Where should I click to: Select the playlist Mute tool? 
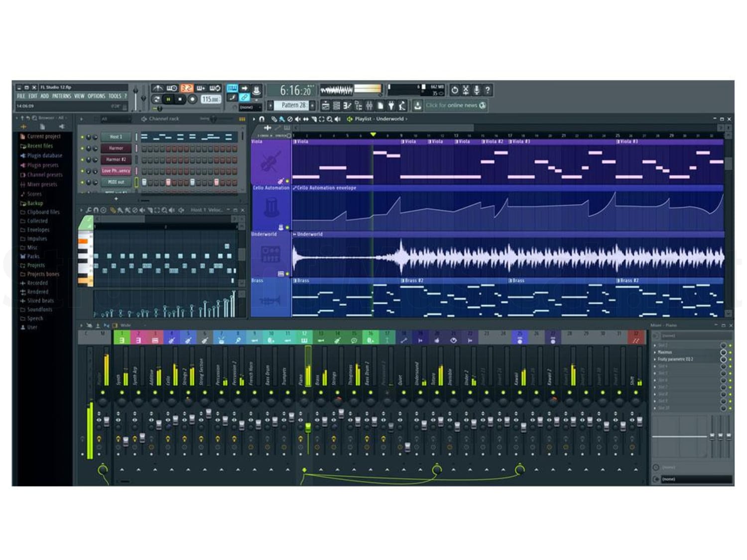(298, 119)
